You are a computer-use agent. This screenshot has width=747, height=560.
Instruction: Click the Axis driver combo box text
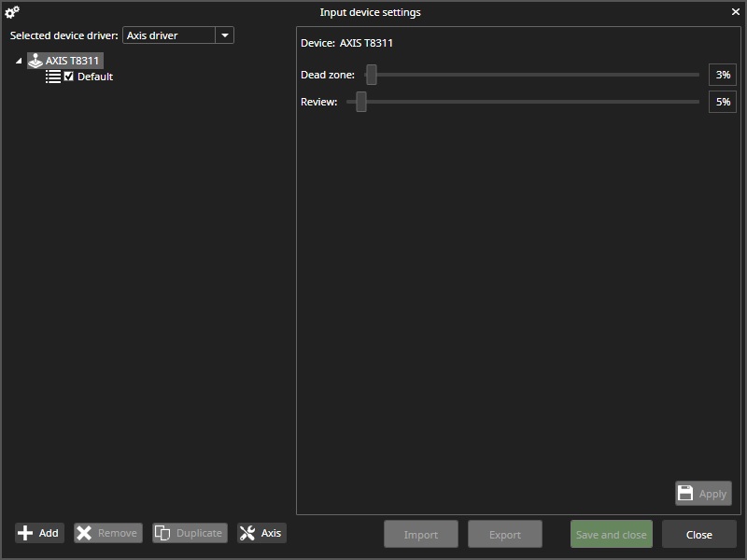tap(168, 35)
